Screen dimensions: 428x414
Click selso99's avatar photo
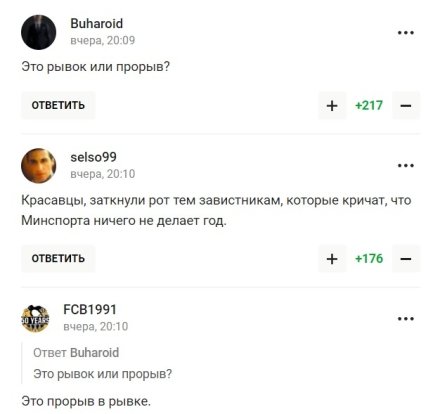tap(39, 166)
